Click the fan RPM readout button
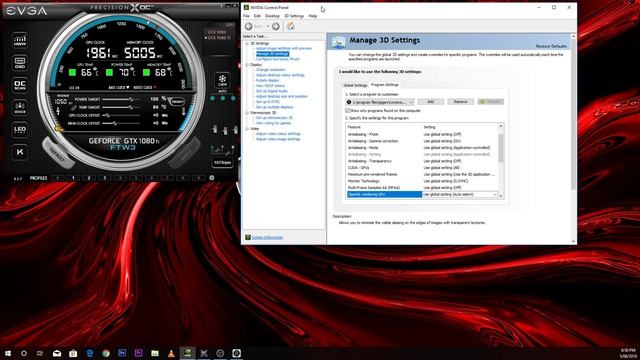Image resolution: width=640 pixels, height=360 pixels. pyautogui.click(x=222, y=162)
